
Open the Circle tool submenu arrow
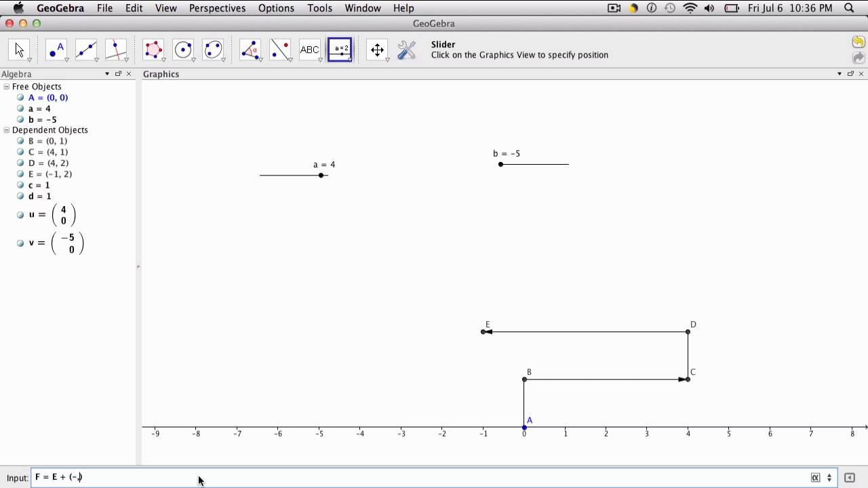point(193,60)
